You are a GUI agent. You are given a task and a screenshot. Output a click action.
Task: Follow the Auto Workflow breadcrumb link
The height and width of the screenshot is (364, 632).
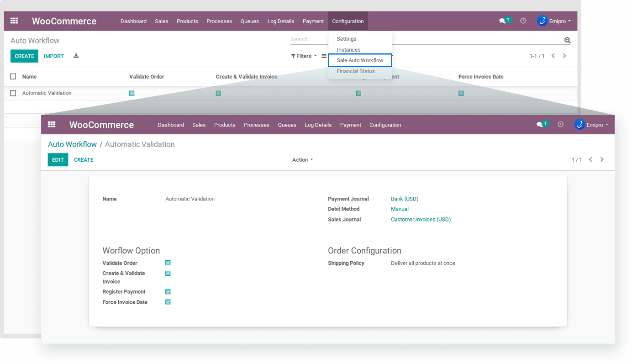(x=72, y=144)
